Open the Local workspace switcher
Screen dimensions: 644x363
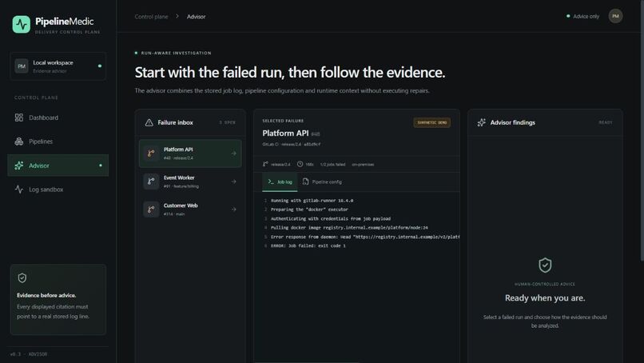[x=58, y=66]
